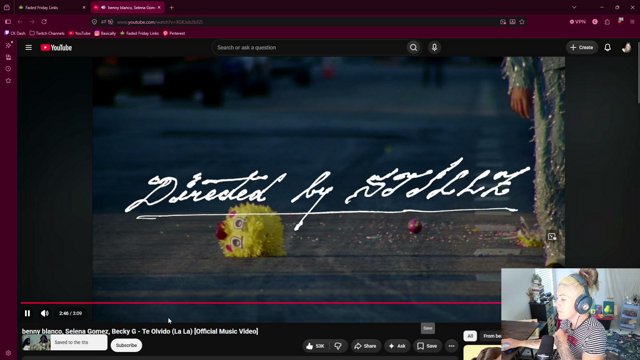Click the search magnifier button
The width and height of the screenshot is (640, 360).
pyautogui.click(x=413, y=48)
